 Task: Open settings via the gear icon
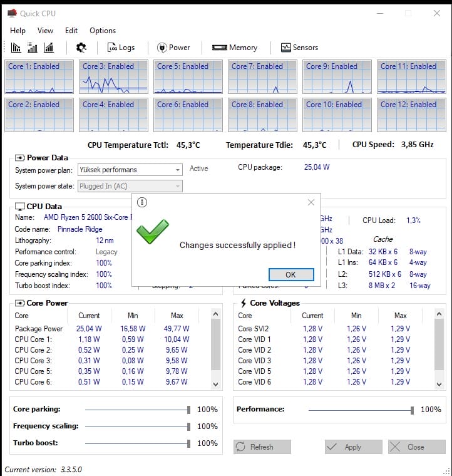click(x=81, y=48)
